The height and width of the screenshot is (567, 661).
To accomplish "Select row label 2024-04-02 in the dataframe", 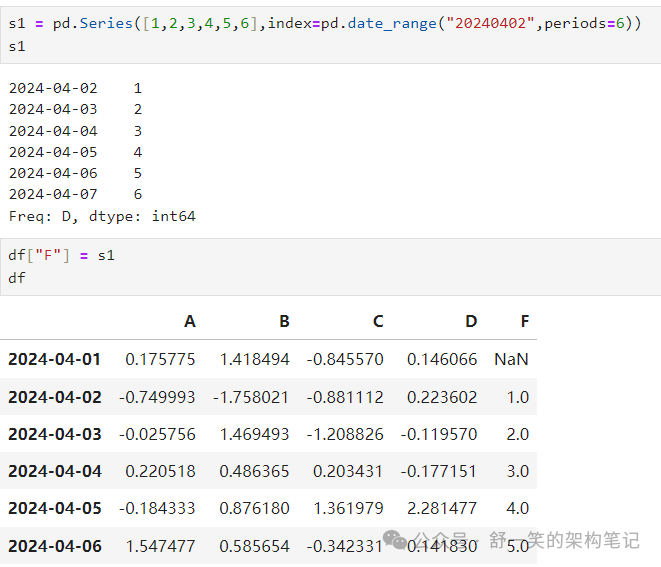I will 55,397.
